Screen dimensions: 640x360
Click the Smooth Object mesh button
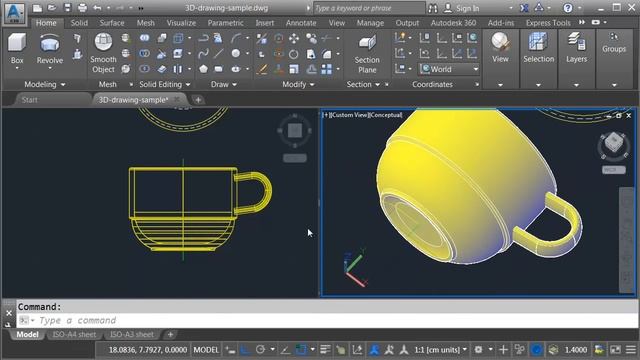pos(103,53)
